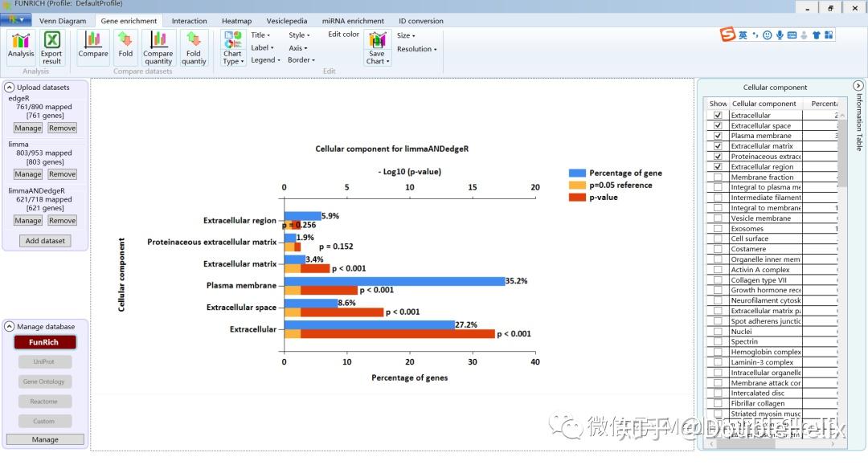868x465 pixels.
Task: Open the FunRich application menu button
Action: 15,20
